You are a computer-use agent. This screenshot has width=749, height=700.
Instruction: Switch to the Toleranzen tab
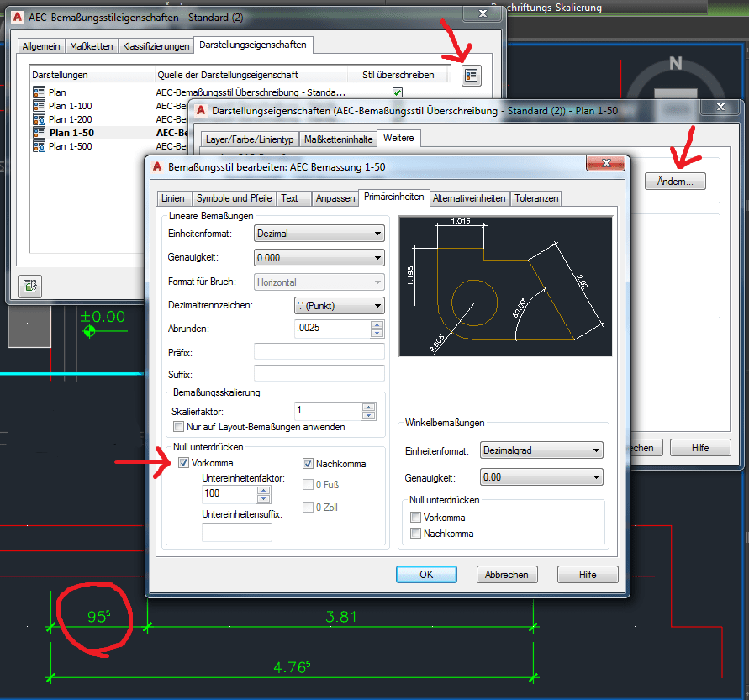click(536, 198)
